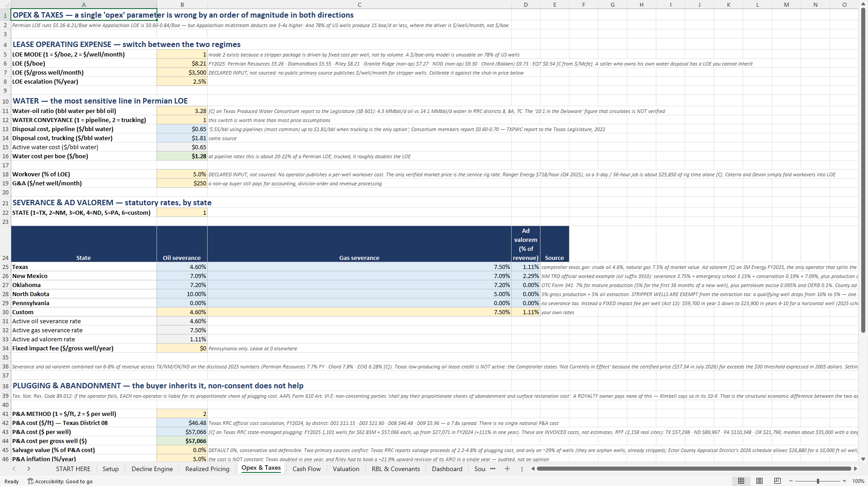Select P&A METHOD value cell
This screenshot has height=486, width=868.
[x=182, y=414]
